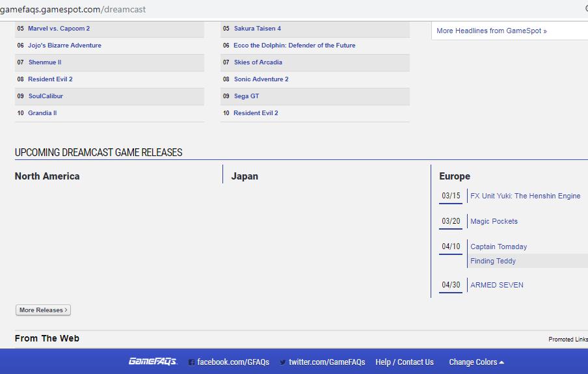Image resolution: width=588 pixels, height=374 pixels.
Task: Open SoulCalibur game link
Action: [46, 96]
